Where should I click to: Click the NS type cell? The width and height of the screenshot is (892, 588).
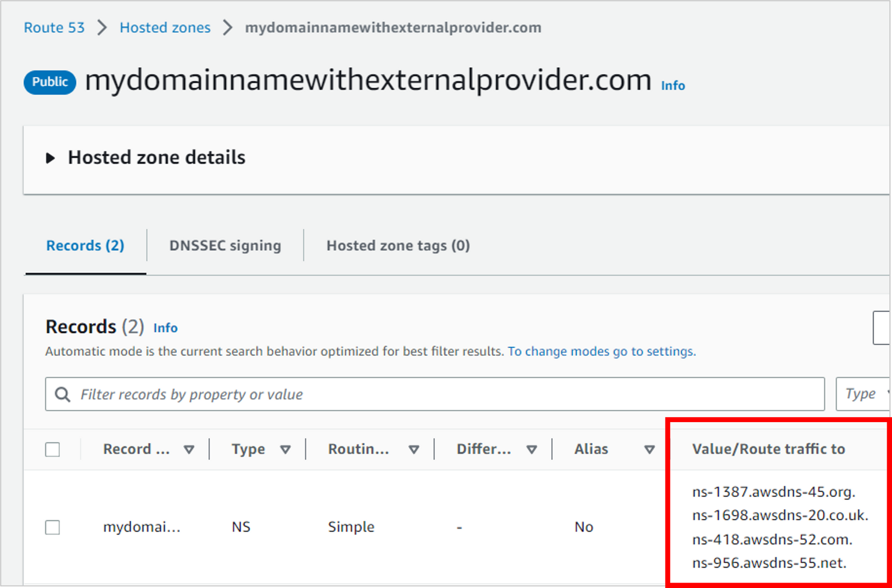click(241, 527)
